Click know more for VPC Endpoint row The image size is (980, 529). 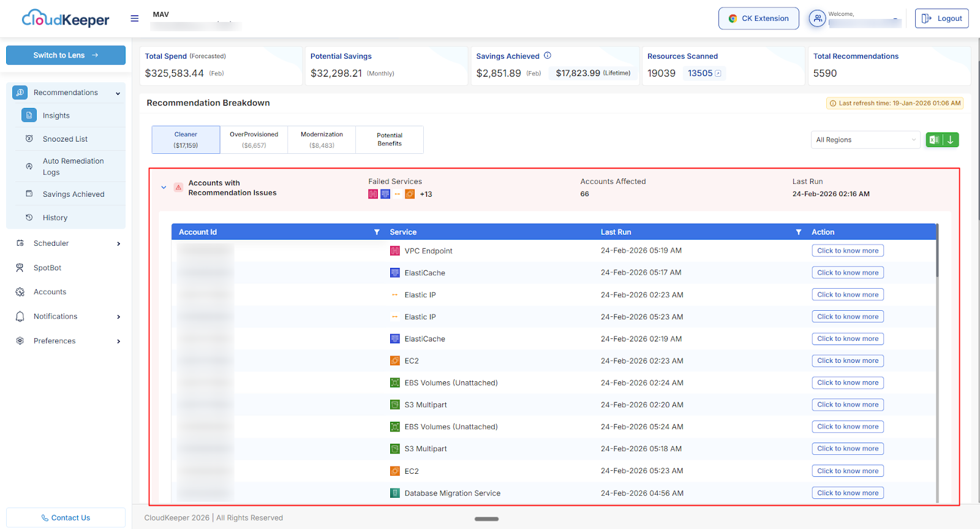click(x=847, y=251)
